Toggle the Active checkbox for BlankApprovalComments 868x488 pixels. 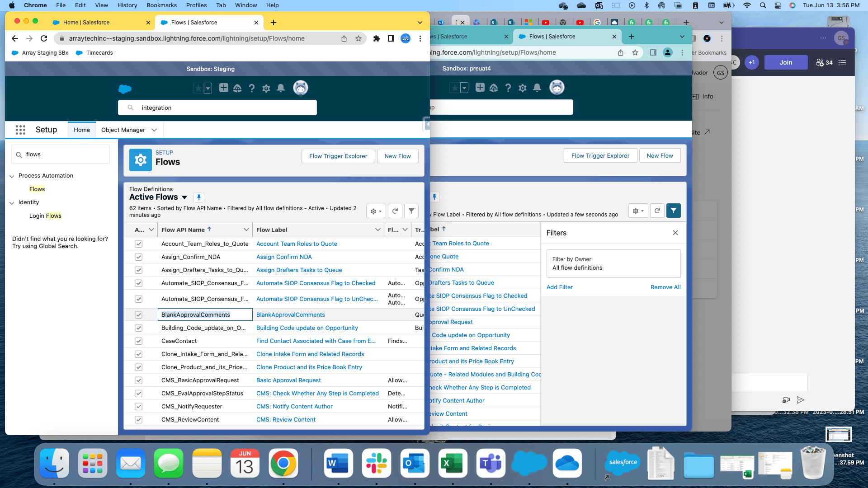(x=139, y=315)
